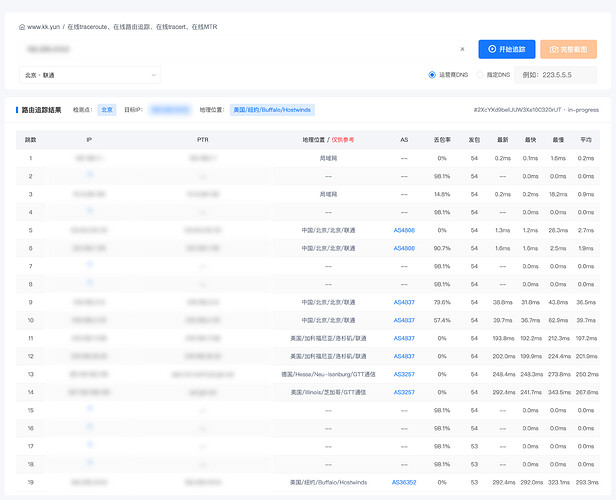616x500 pixels.
Task: Click the PTR column header
Action: tap(203, 140)
